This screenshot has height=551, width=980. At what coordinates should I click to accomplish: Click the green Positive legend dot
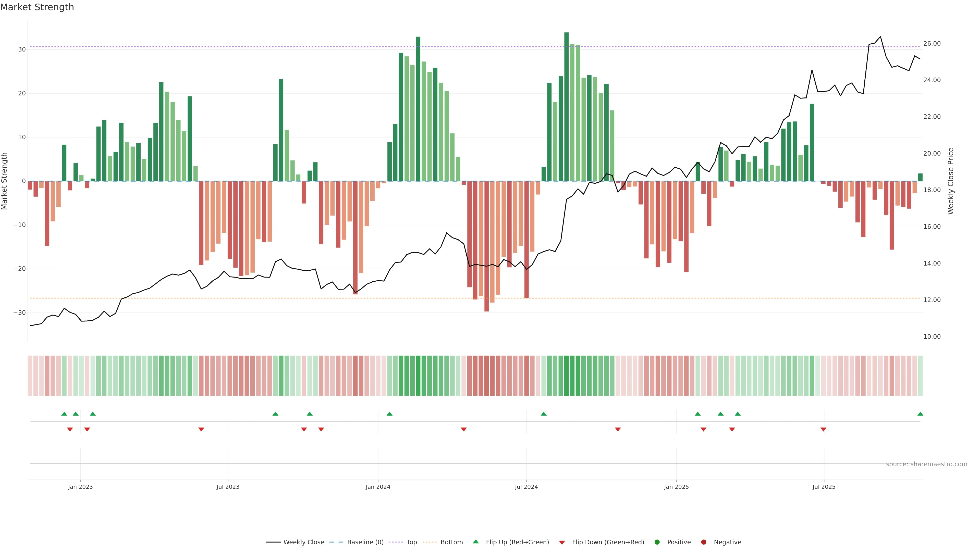click(x=657, y=542)
